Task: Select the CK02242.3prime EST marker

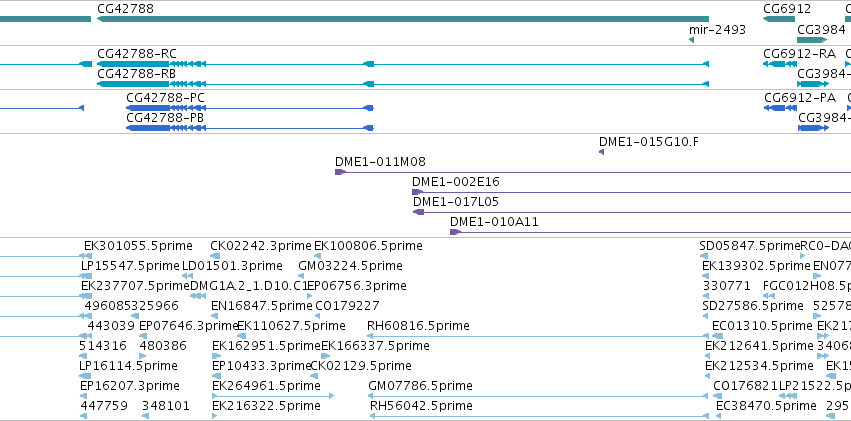Action: click(x=215, y=256)
